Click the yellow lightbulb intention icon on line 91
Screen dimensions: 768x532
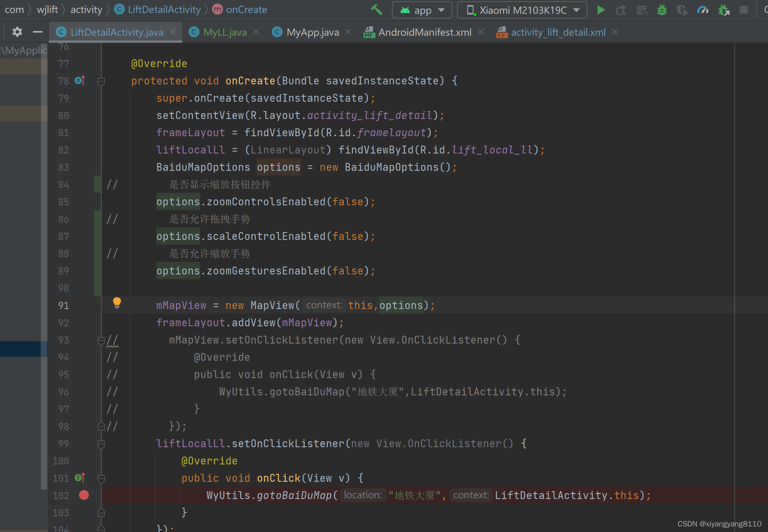coord(117,303)
